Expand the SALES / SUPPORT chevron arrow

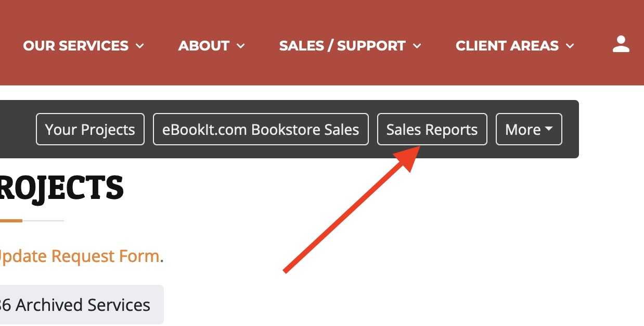(x=417, y=46)
